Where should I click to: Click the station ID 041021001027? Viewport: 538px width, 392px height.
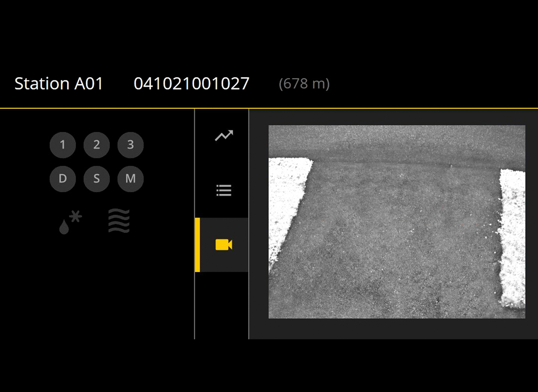coord(192,84)
